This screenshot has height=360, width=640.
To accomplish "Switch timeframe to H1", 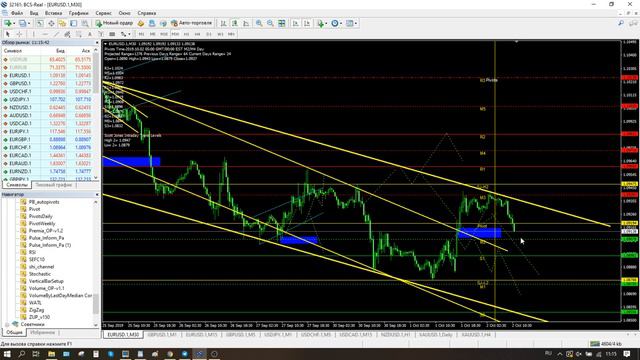I will coord(186,34).
